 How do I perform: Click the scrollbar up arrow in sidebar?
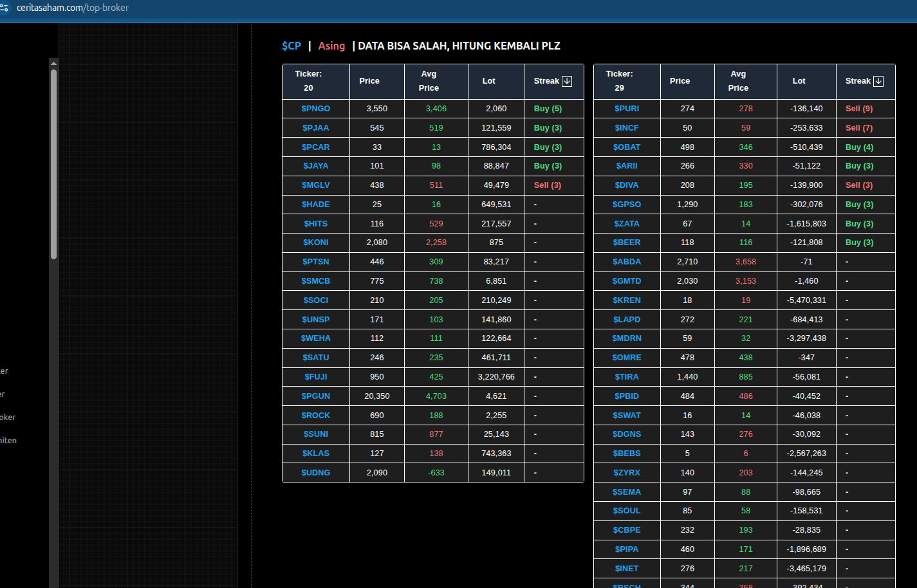(x=53, y=63)
